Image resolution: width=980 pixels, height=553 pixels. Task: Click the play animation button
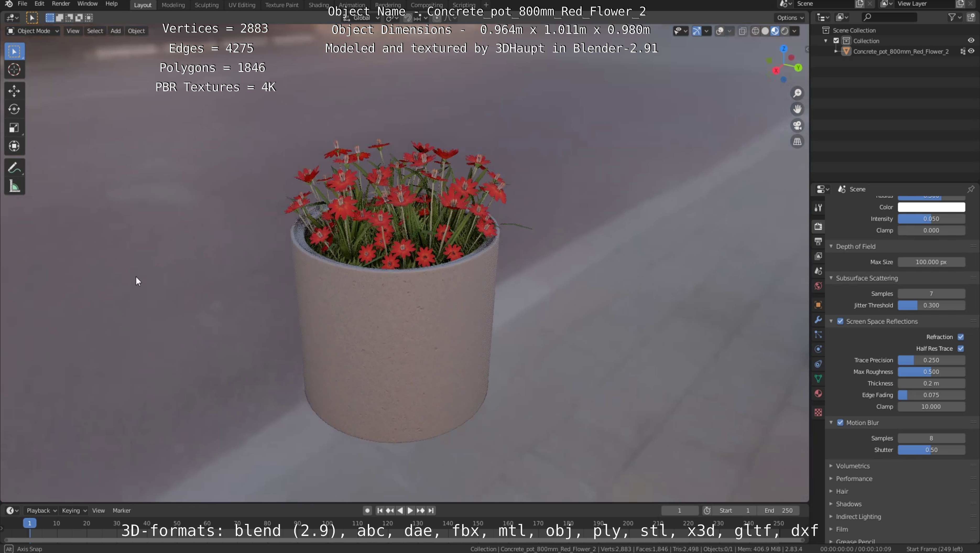click(410, 511)
